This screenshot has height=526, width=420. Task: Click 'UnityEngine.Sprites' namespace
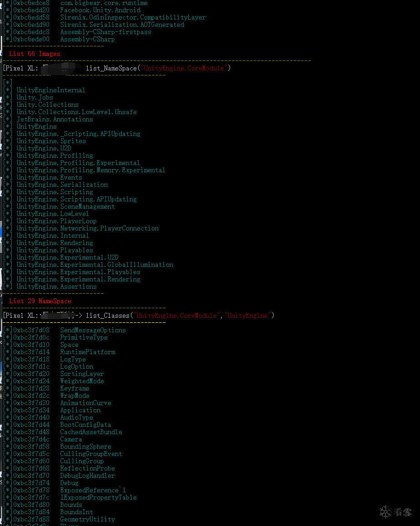click(51, 141)
